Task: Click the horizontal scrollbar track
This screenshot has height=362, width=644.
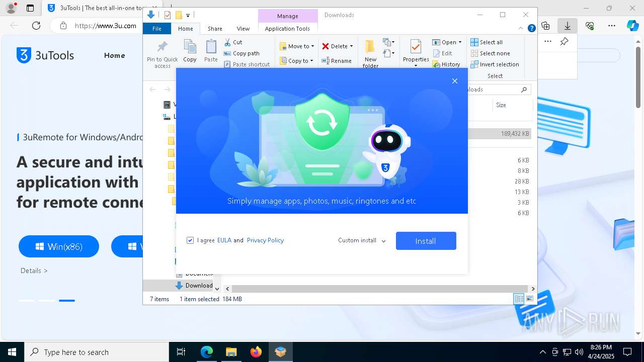Action: [380, 289]
